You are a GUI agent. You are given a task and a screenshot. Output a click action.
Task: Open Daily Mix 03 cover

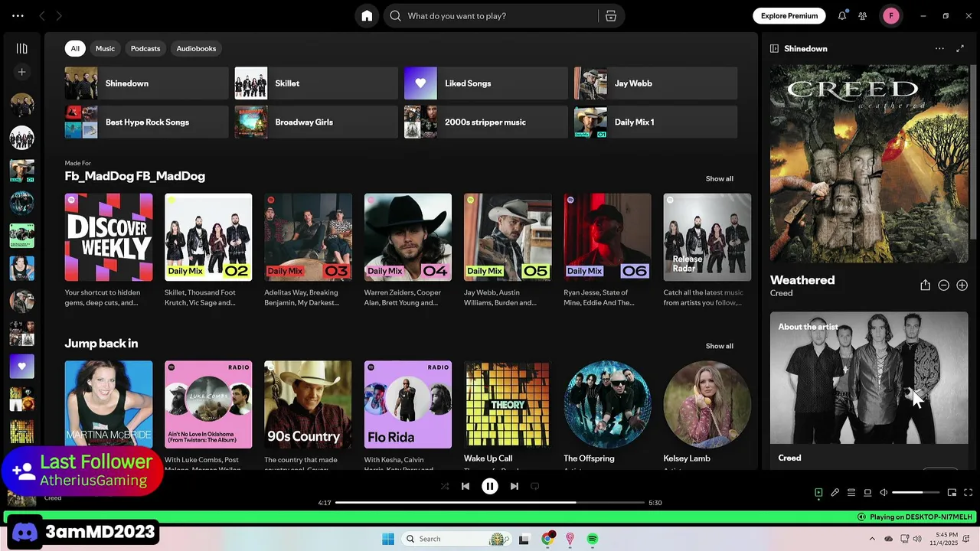(x=308, y=237)
